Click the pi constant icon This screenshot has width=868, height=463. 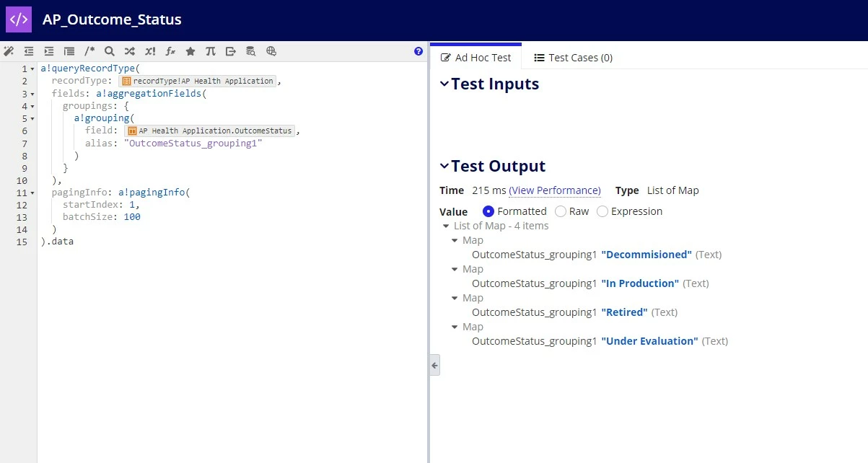pyautogui.click(x=211, y=51)
